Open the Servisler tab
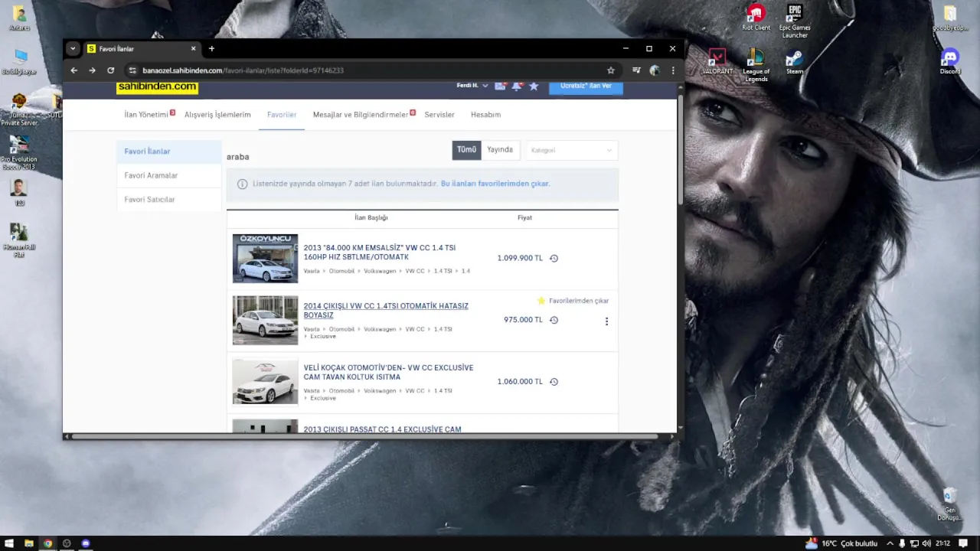This screenshot has width=980, height=551. tap(439, 115)
